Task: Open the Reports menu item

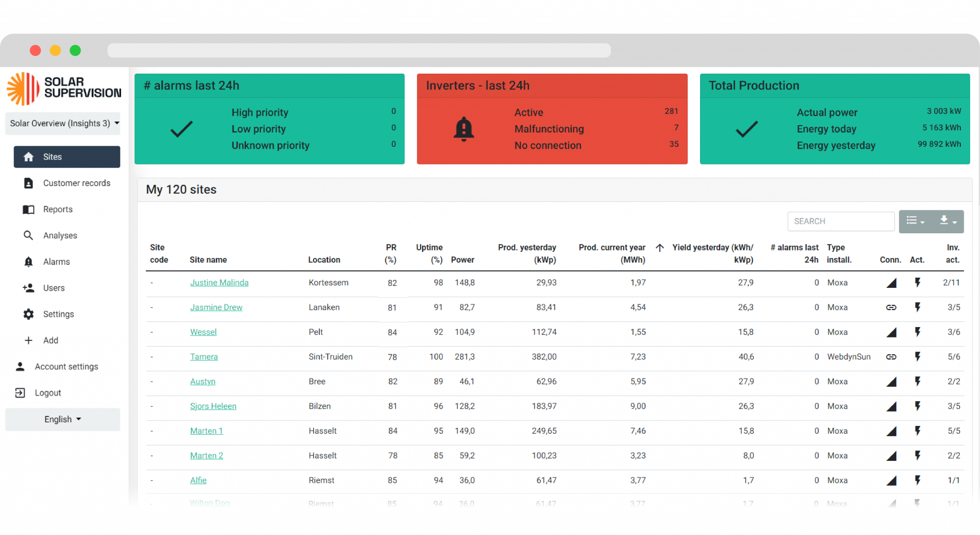Action: coord(58,209)
